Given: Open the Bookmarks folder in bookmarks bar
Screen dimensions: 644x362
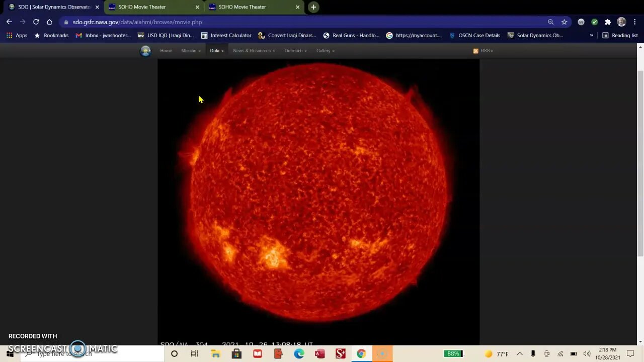Looking at the screenshot, I should point(51,36).
